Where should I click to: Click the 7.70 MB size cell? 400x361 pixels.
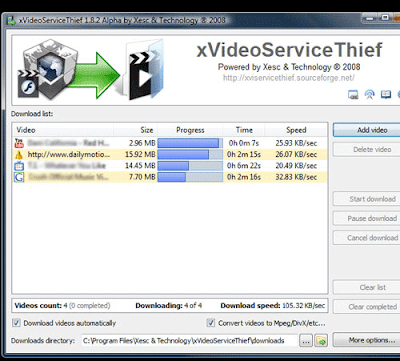coord(142,177)
